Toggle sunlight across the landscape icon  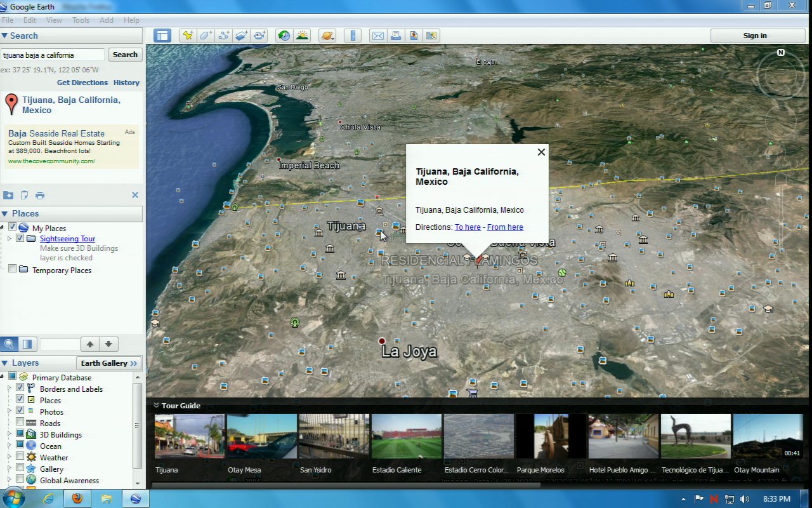(x=302, y=36)
